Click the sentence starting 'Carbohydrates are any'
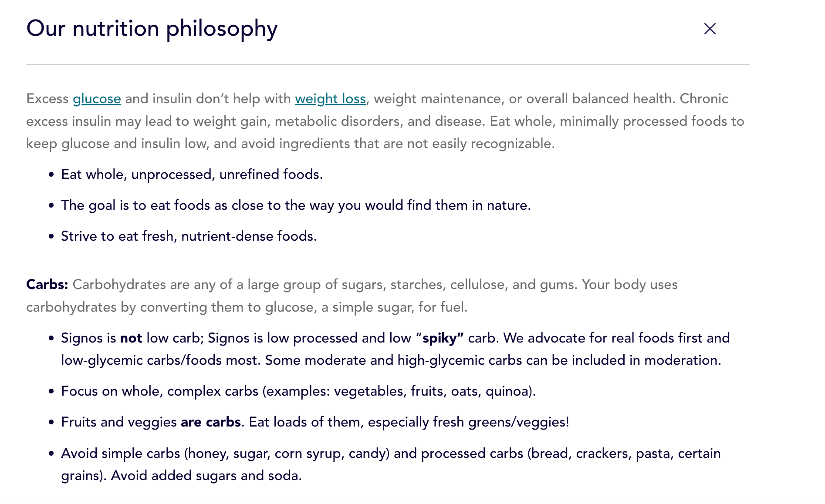This screenshot has width=825, height=504. [x=325, y=285]
